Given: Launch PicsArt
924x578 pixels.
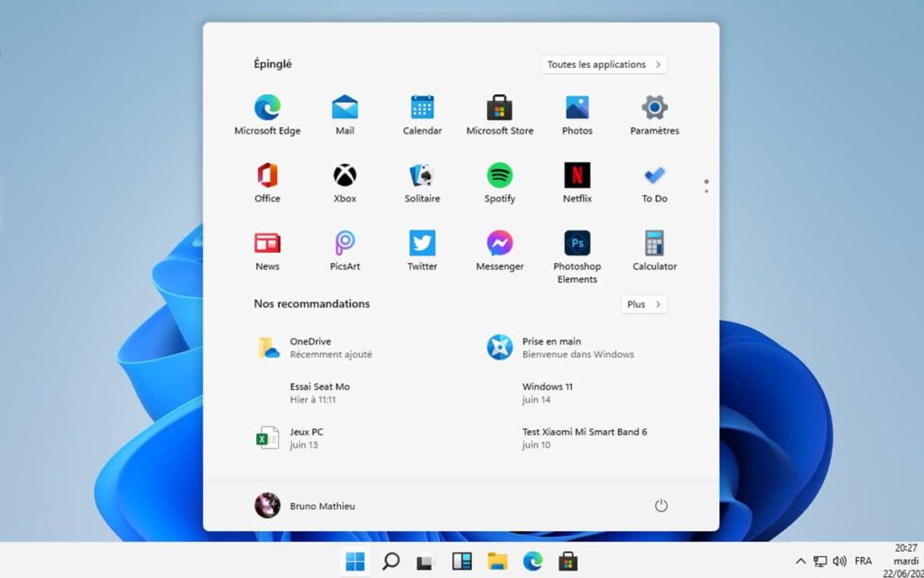Looking at the screenshot, I should pyautogui.click(x=345, y=251).
